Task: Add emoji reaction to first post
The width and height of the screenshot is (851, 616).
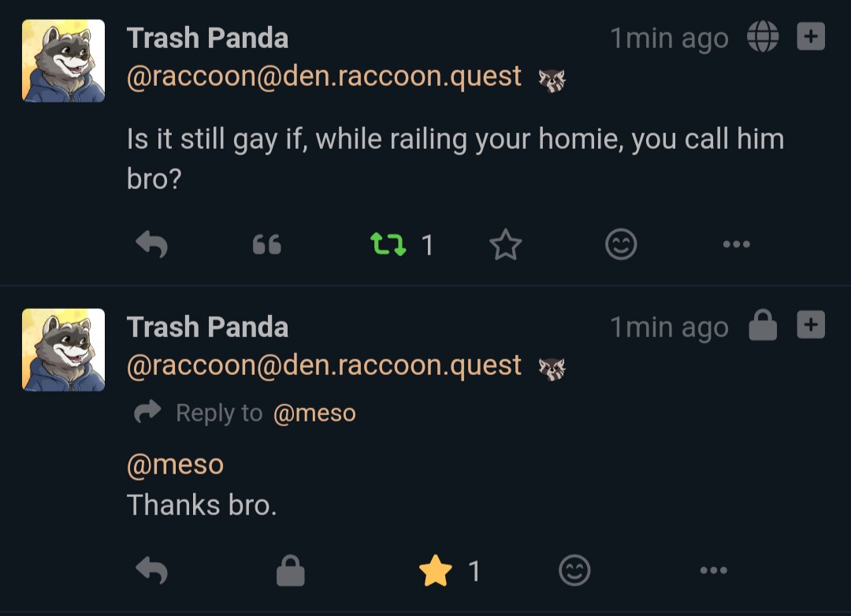Action: click(621, 245)
